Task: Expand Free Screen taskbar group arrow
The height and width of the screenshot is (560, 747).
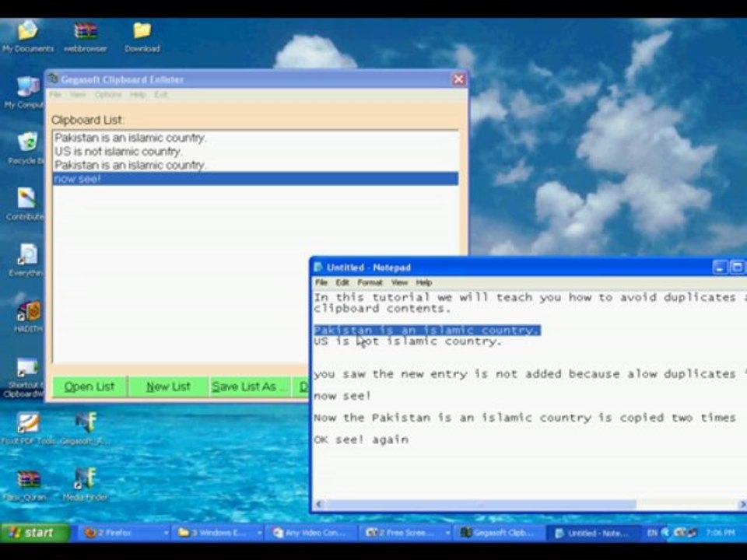Action: (447, 533)
